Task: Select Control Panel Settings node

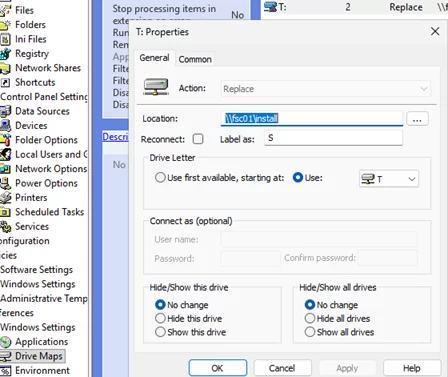Action: [x=44, y=97]
